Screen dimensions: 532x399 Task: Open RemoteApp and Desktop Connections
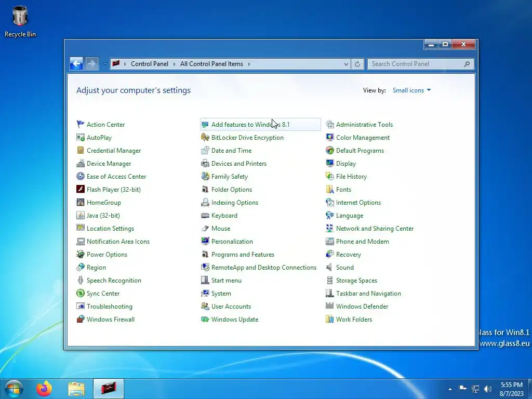[263, 268]
